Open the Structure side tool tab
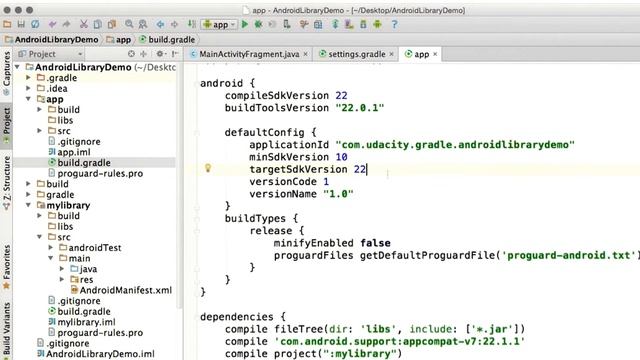 click(6, 183)
